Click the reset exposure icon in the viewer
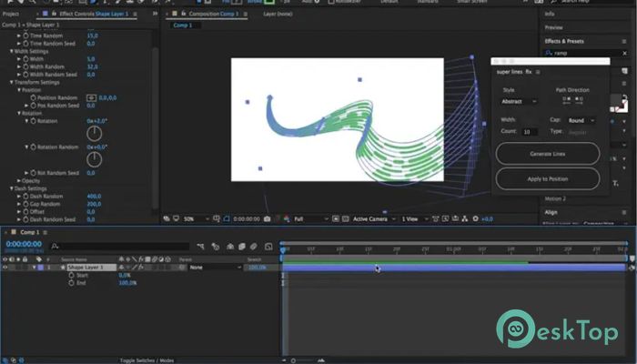 click(x=475, y=219)
